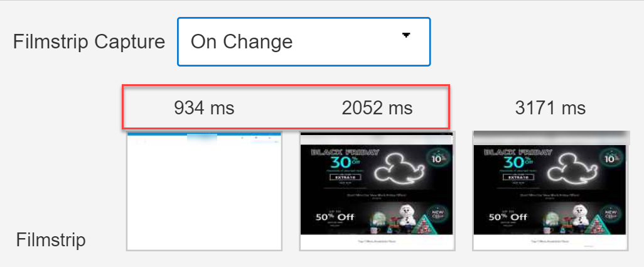The image size is (644, 267).
Task: Click the 2052 ms timestamp label
Action: 377,109
